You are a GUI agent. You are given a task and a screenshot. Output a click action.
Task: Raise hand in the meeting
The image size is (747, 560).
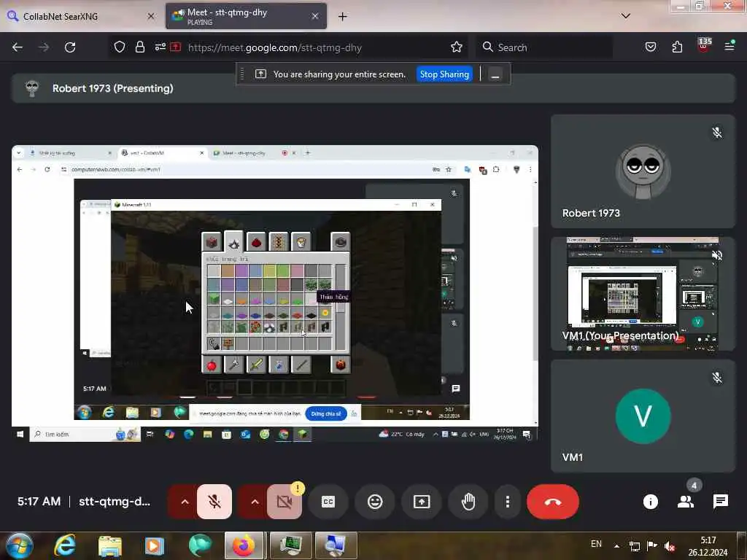pyautogui.click(x=468, y=502)
